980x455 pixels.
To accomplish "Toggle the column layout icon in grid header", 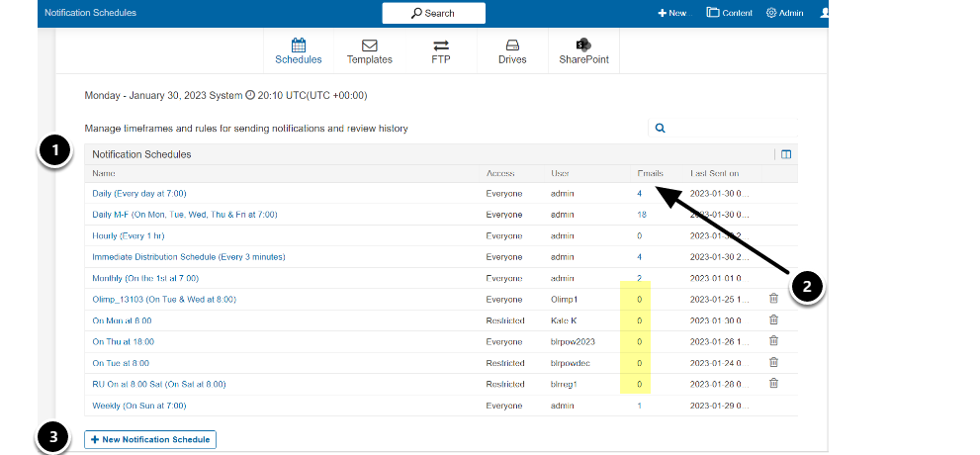I will (786, 154).
